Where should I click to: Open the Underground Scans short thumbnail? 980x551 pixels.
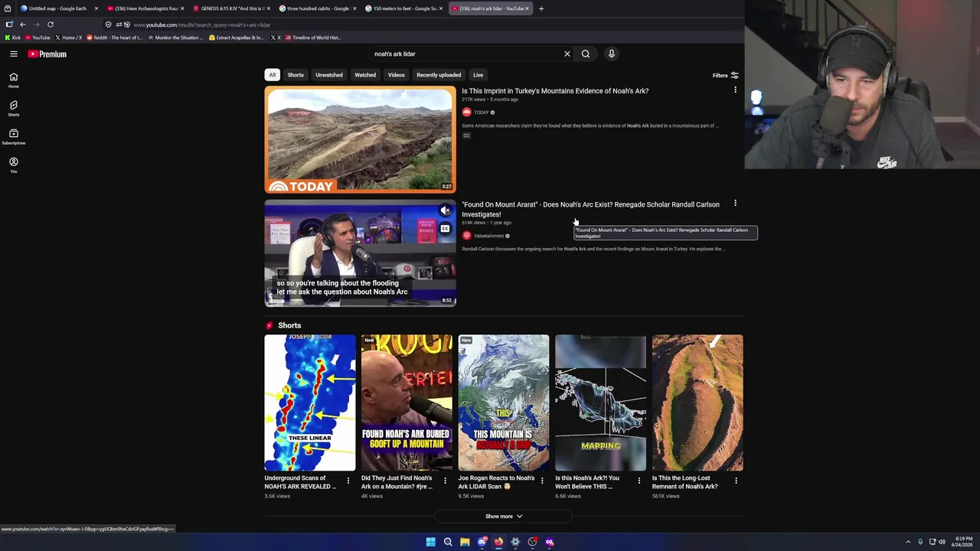(310, 403)
